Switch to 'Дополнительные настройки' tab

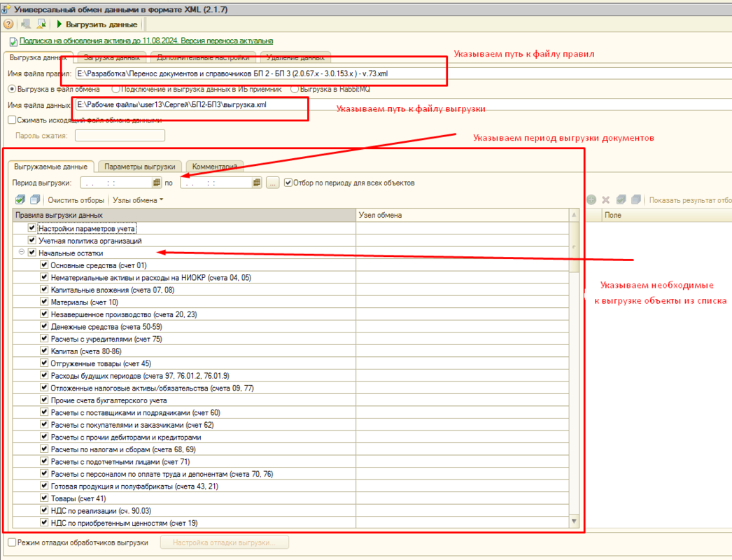(203, 58)
